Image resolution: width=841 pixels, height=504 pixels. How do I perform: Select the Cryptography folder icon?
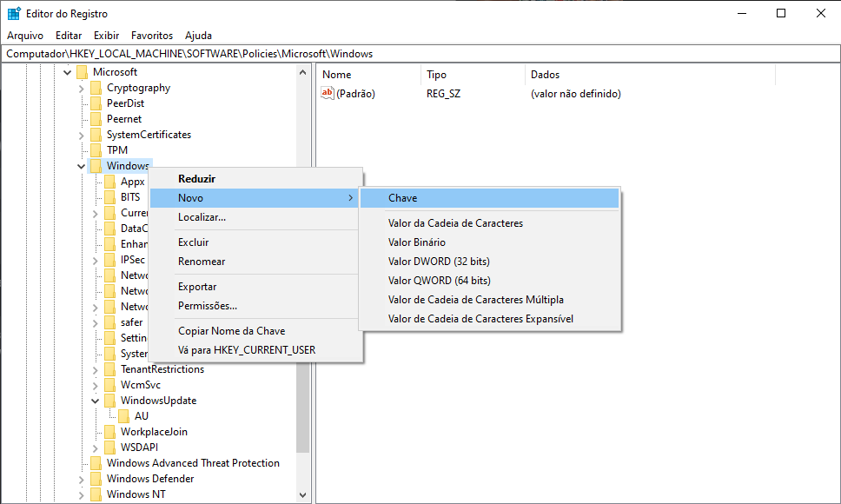click(96, 88)
